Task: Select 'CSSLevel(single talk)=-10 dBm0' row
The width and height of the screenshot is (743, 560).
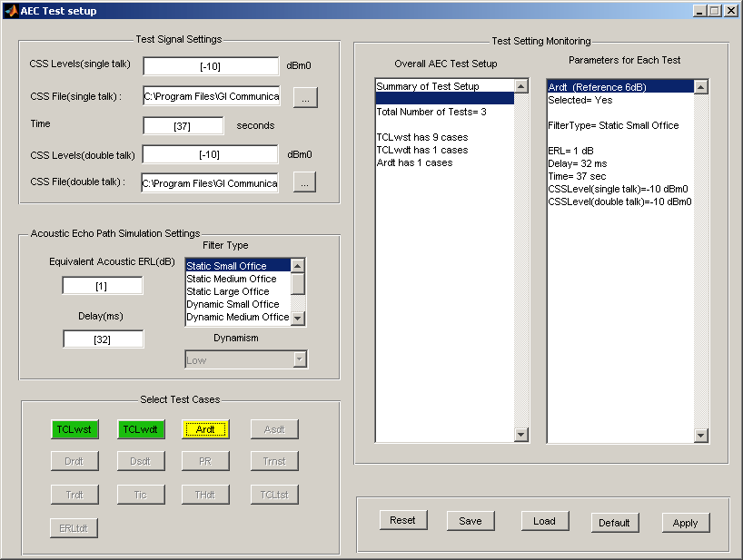Action: [x=620, y=190]
